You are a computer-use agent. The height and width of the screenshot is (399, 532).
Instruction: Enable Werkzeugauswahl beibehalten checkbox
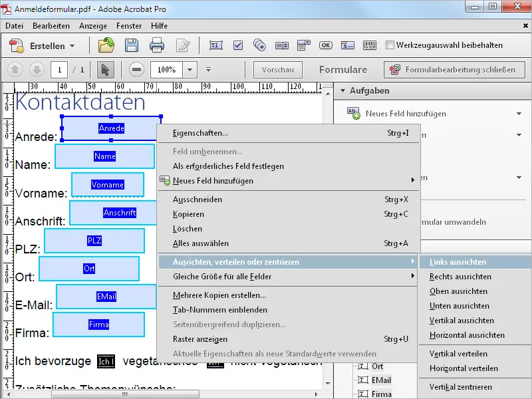click(390, 45)
